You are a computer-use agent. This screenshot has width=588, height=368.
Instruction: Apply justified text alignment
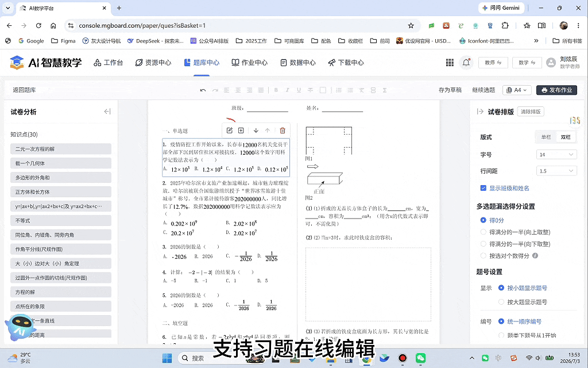point(261,90)
